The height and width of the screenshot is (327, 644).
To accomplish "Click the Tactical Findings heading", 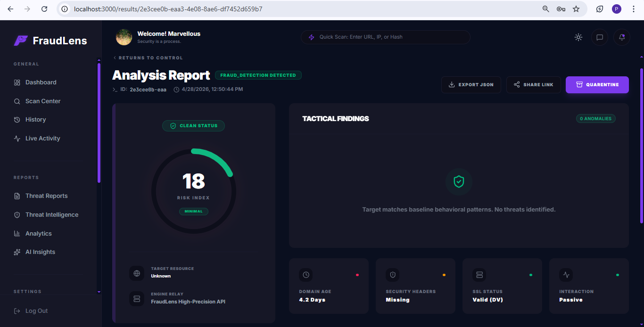I will point(336,119).
